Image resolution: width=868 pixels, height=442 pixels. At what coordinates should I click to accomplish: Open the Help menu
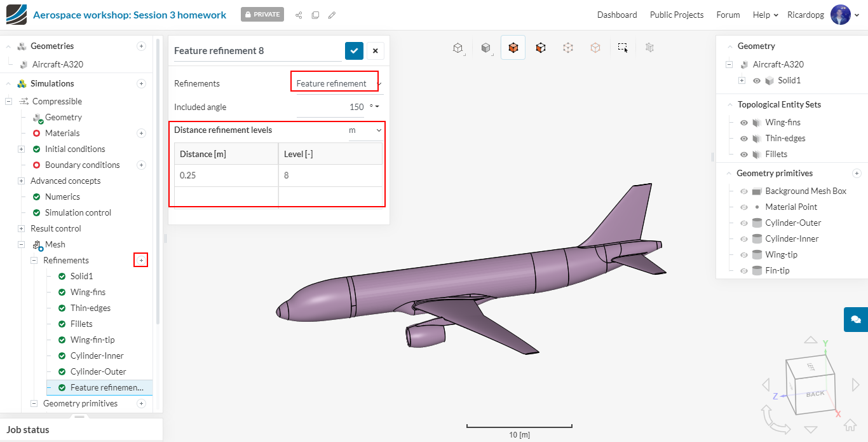(x=766, y=15)
